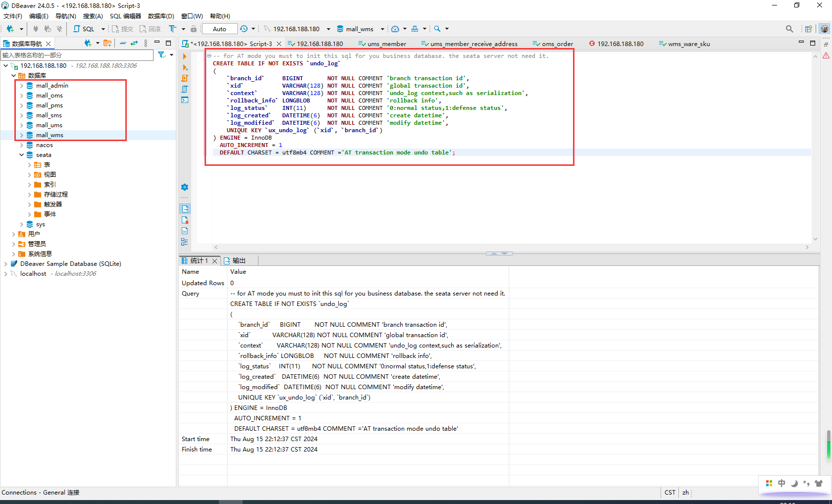The width and height of the screenshot is (832, 504).
Task: Click the database tools network icon
Action: pyautogui.click(x=415, y=29)
